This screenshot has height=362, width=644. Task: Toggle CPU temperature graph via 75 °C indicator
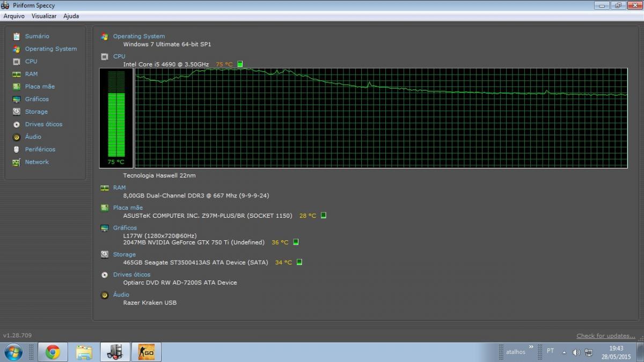[240, 64]
